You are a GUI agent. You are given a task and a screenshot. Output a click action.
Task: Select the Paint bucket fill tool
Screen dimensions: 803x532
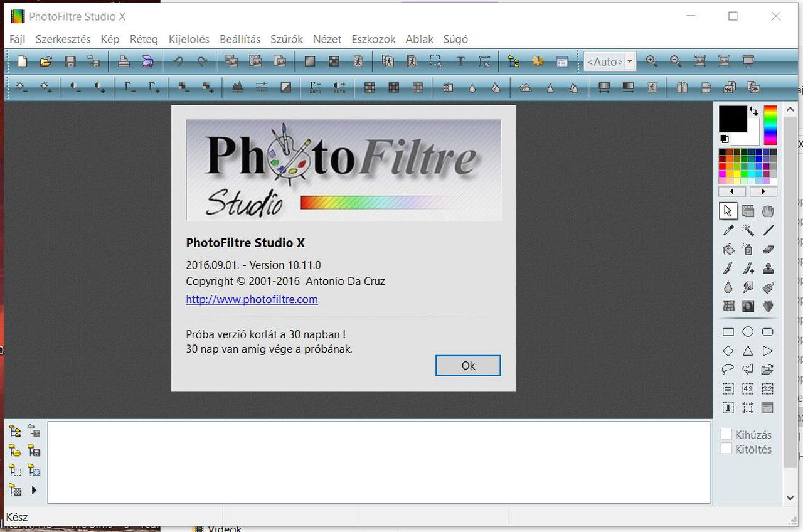(728, 250)
